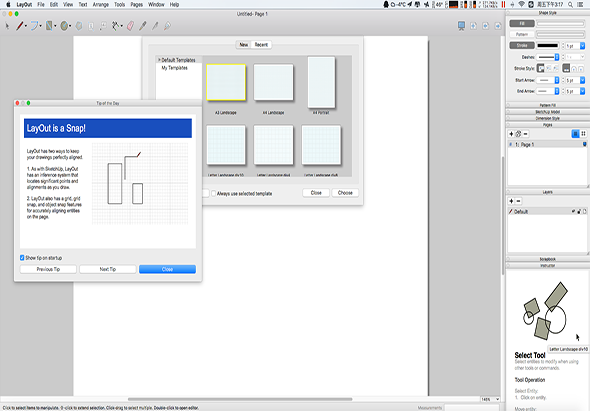Image resolution: width=590 pixels, height=411 pixels.
Task: Click the Wi-Fi icon in menu bar
Action: (x=522, y=5)
